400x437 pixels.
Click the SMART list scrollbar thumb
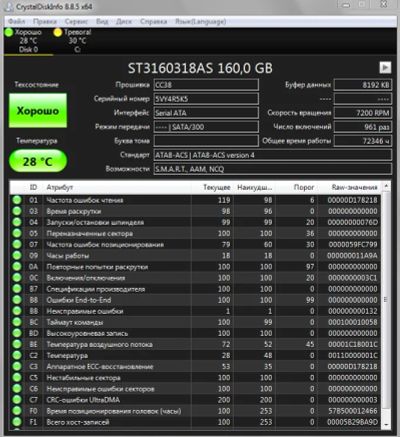[386, 299]
